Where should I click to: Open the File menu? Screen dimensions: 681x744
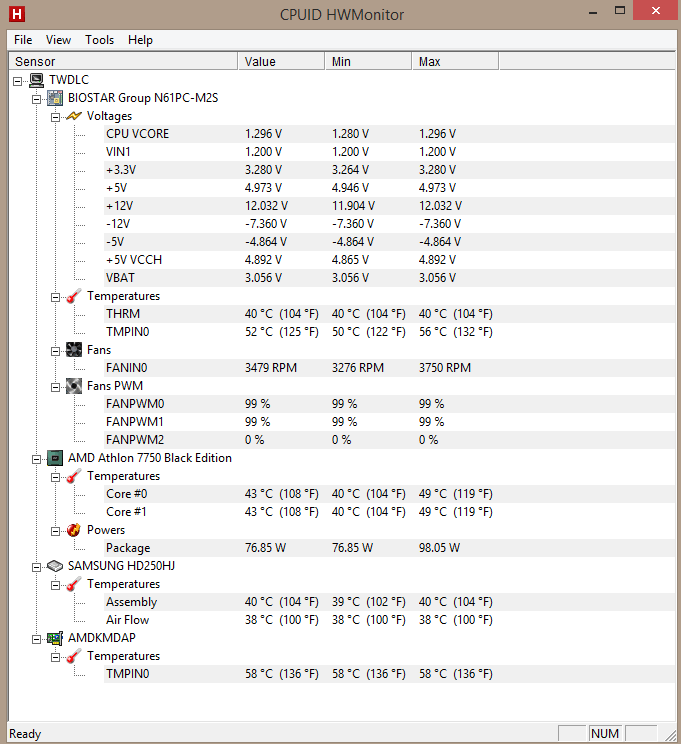(23, 40)
